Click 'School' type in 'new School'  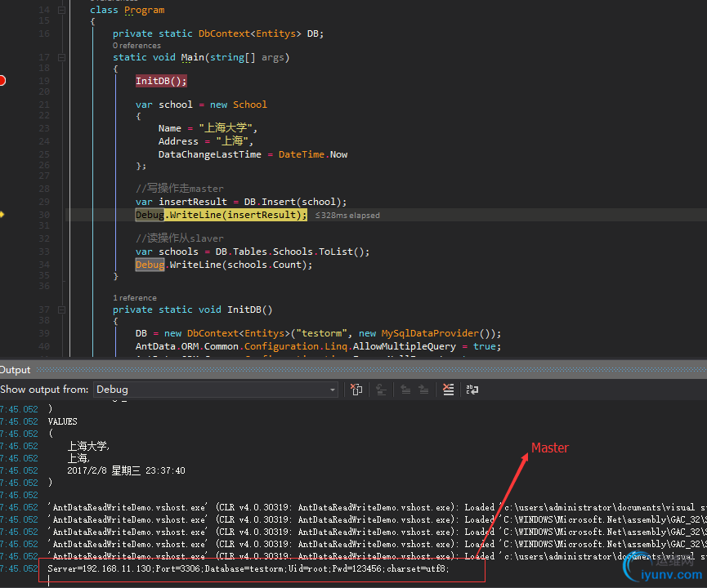[250, 105]
